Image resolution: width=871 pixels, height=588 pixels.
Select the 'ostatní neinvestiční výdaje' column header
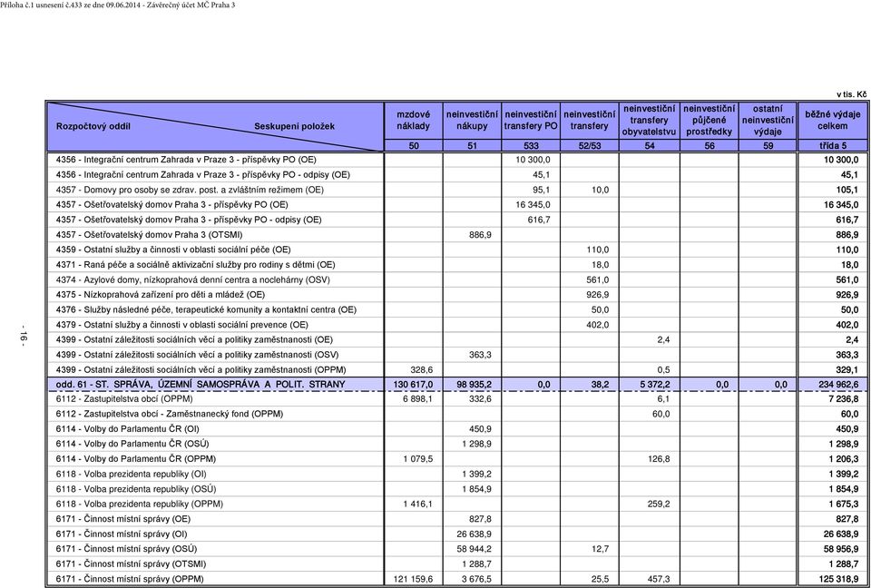(x=768, y=121)
